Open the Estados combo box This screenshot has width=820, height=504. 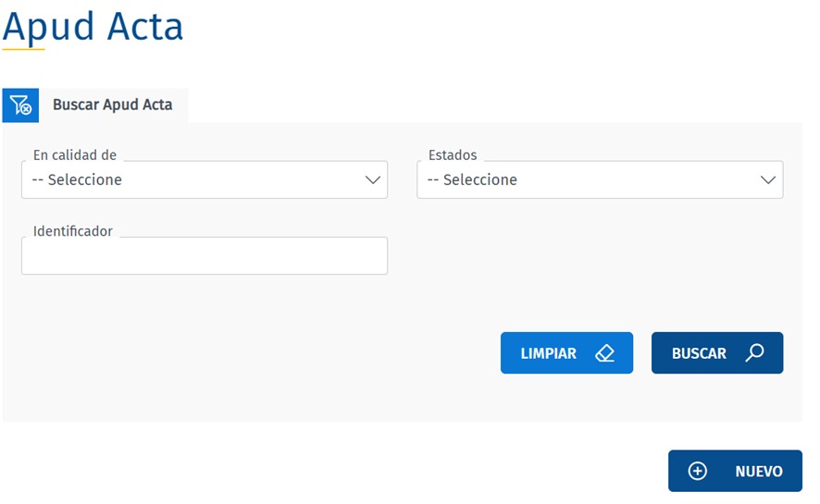[599, 179]
